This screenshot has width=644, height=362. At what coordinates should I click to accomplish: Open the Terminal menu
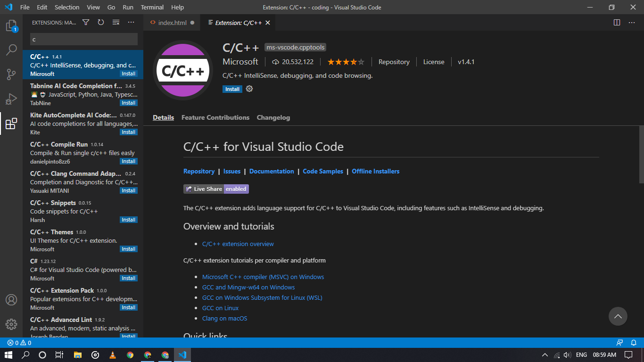tap(152, 7)
